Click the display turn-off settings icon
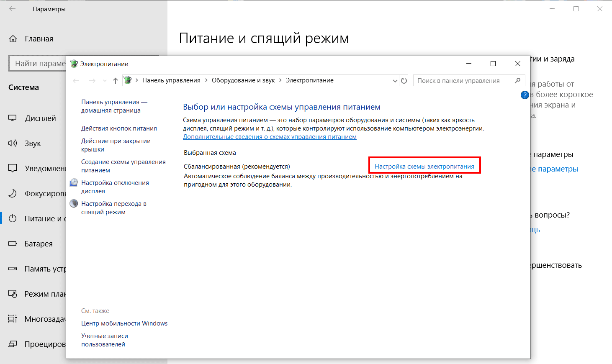This screenshot has width=612, height=364. (74, 183)
